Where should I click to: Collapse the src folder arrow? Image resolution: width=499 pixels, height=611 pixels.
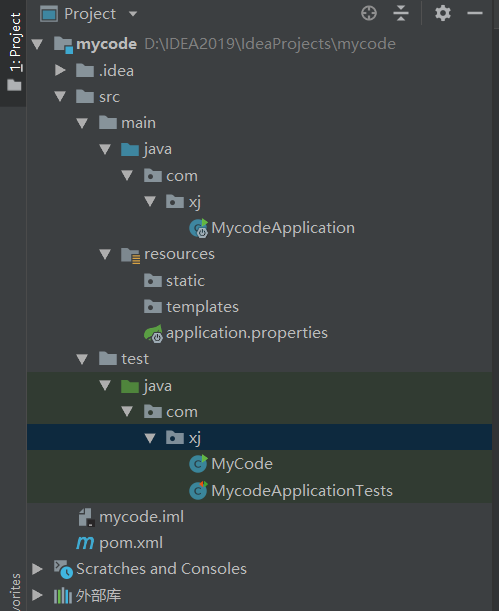click(60, 97)
